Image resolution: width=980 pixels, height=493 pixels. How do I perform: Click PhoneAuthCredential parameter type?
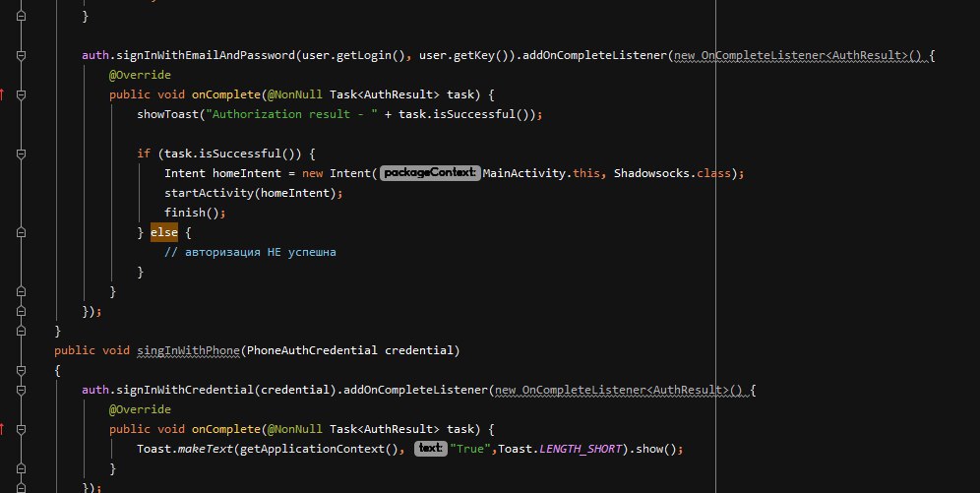click(x=312, y=350)
